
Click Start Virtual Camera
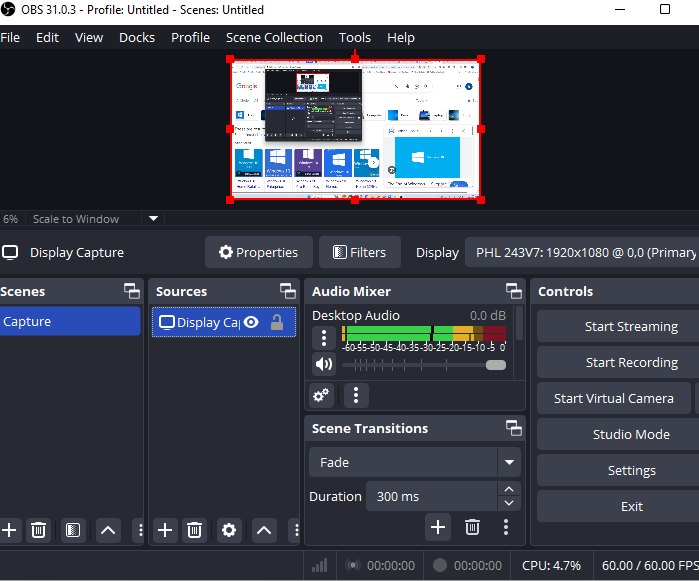click(x=614, y=398)
